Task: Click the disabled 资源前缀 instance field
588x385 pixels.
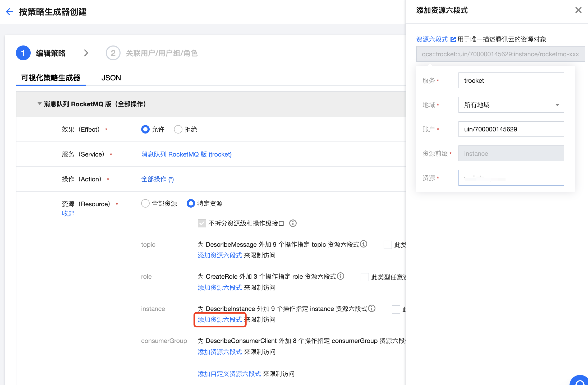Action: [511, 153]
